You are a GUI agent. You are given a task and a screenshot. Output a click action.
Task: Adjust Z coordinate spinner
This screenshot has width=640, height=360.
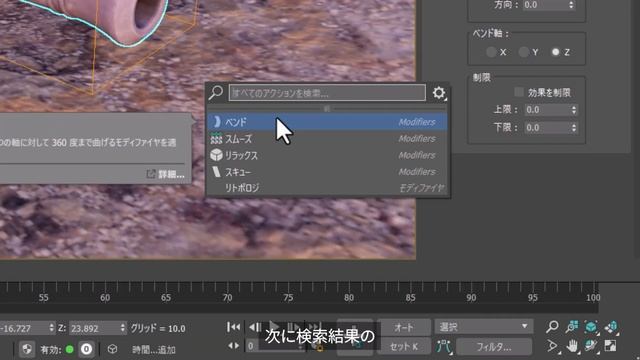[x=123, y=328]
